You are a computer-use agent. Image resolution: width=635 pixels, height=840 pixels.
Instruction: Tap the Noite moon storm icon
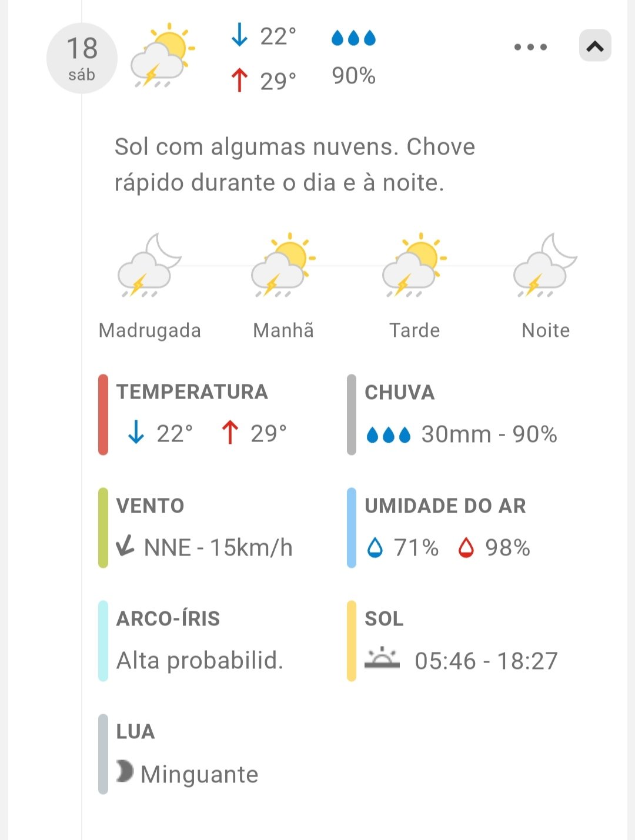click(546, 266)
